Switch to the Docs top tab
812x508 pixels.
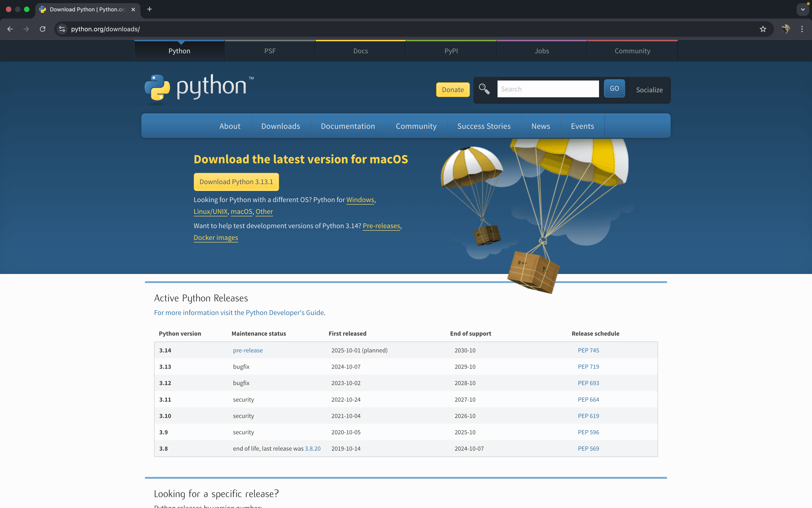360,51
